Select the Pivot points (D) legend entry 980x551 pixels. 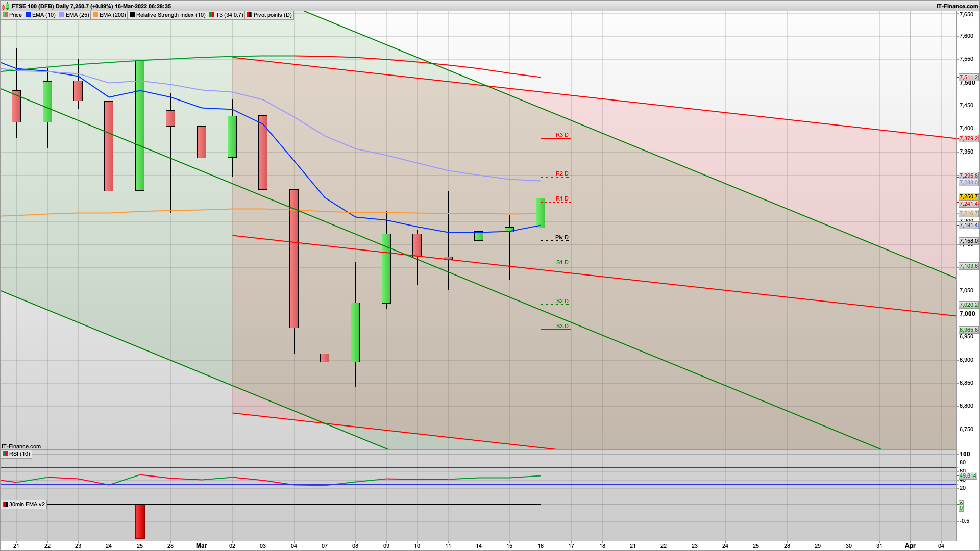coord(269,15)
